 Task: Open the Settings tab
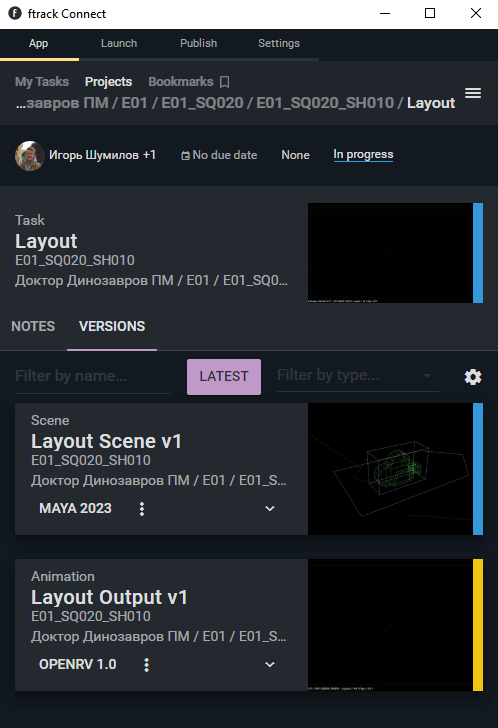coord(278,44)
